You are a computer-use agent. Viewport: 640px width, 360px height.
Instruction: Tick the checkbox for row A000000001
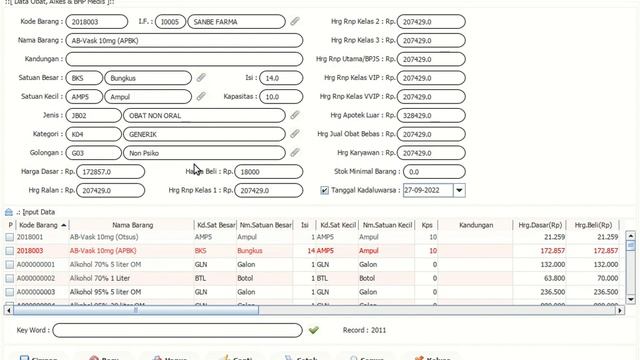(x=10, y=264)
